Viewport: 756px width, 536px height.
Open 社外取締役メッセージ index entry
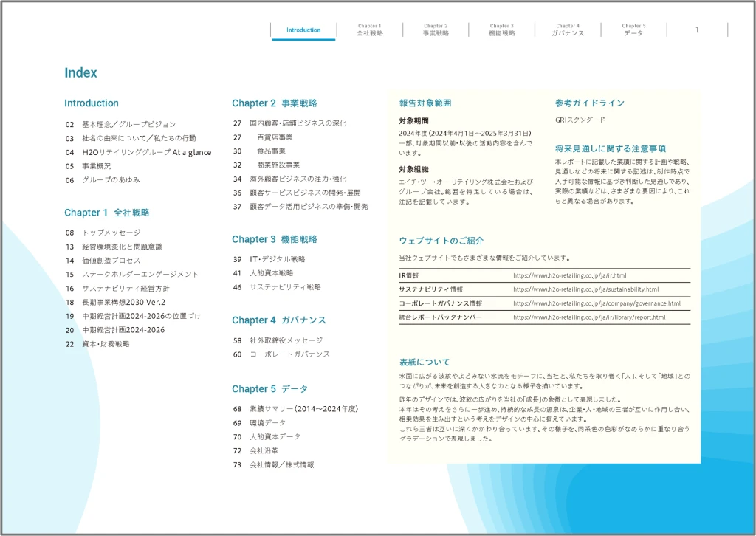[x=286, y=340]
